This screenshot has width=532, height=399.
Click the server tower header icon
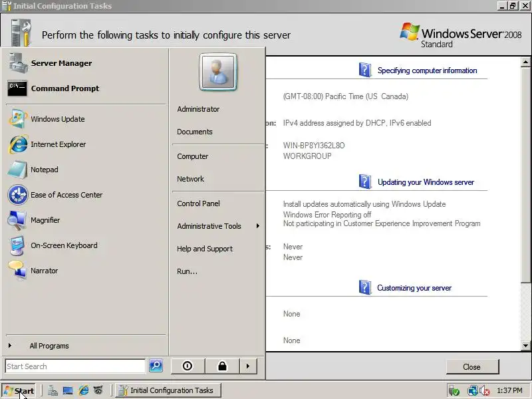click(21, 33)
